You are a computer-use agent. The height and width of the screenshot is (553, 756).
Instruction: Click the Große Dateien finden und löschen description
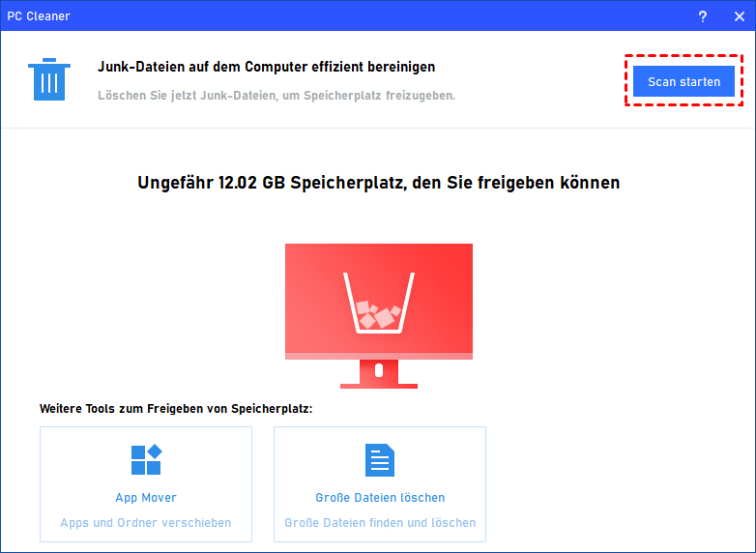(380, 523)
